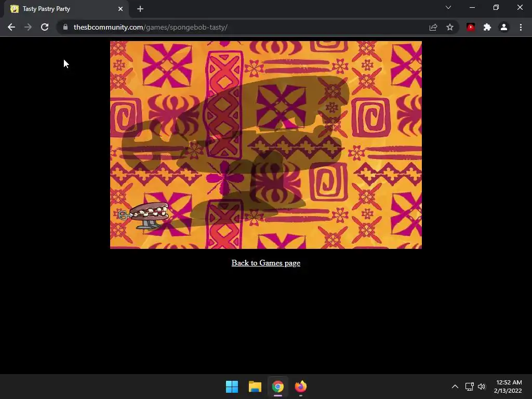Bookmark this tab with the star icon
Screen dimensions: 532x399
point(450,27)
